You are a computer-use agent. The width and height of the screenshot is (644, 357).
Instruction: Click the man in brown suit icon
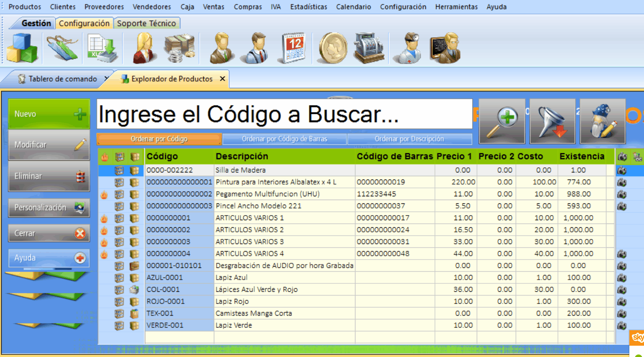coord(222,48)
